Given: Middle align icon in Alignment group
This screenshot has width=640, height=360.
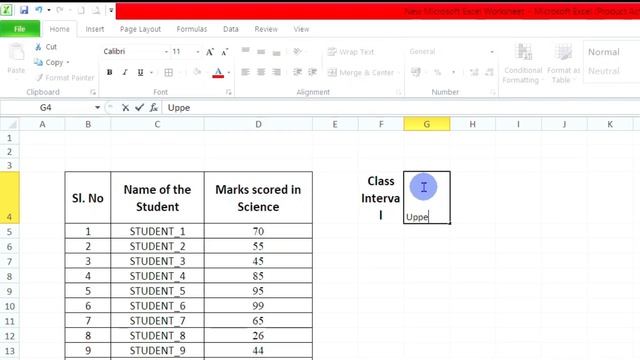Looking at the screenshot, I should tap(261, 51).
